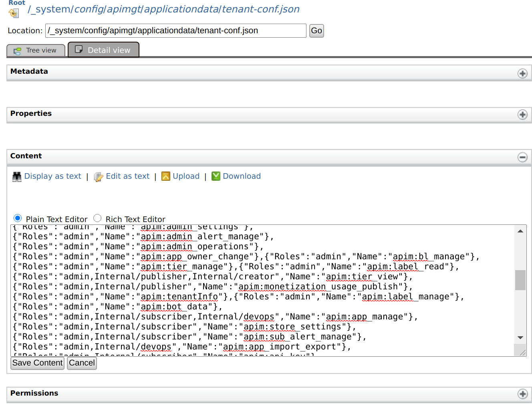Select the Display as text binoculars icon
This screenshot has height=420, width=532.
click(16, 176)
